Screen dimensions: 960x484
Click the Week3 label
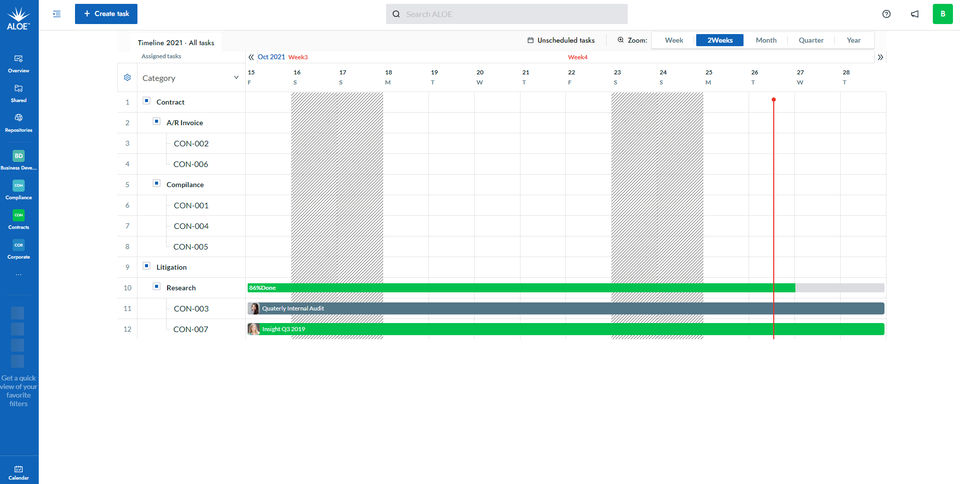[x=298, y=57]
